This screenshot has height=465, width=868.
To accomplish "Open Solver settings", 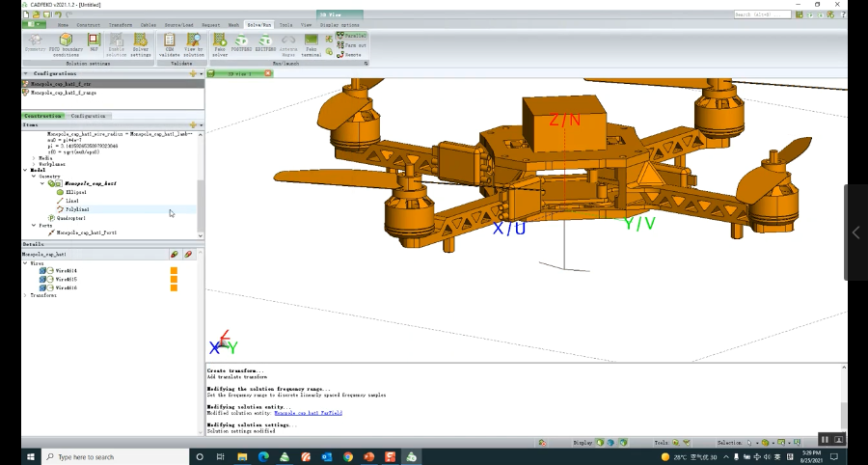I will (141, 44).
